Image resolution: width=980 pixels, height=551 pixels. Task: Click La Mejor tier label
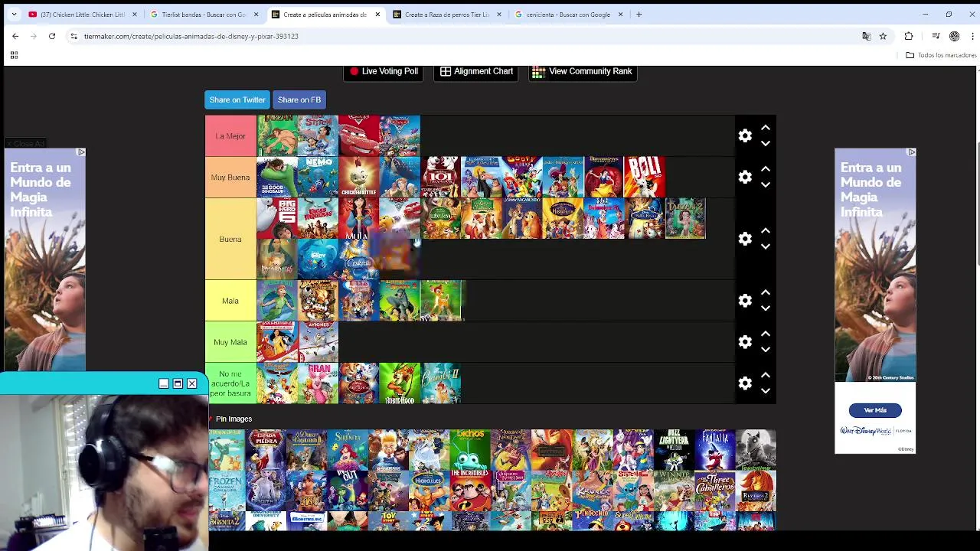[x=230, y=136]
